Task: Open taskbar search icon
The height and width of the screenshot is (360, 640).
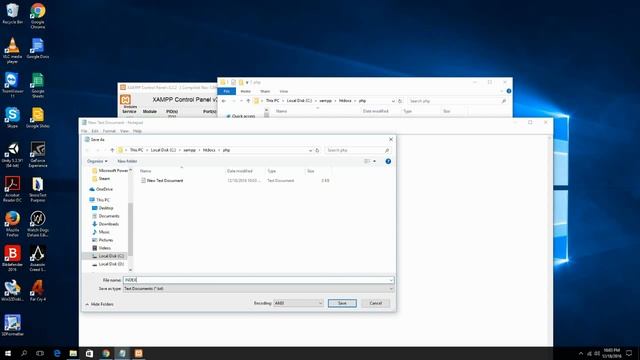Action: 24,353
